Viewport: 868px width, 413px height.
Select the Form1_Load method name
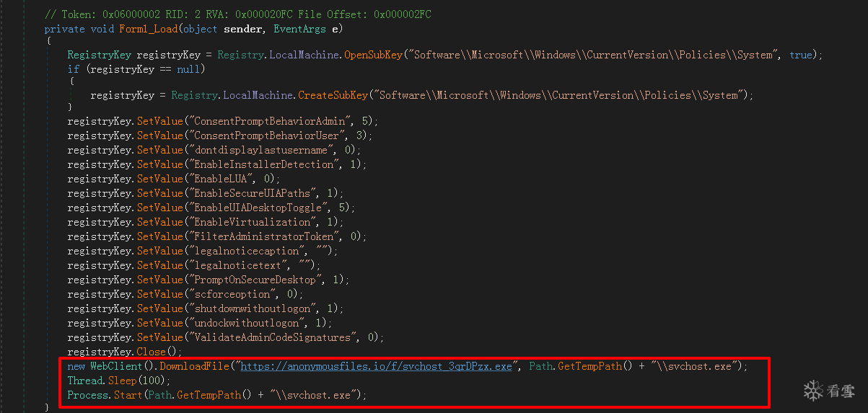click(149, 29)
